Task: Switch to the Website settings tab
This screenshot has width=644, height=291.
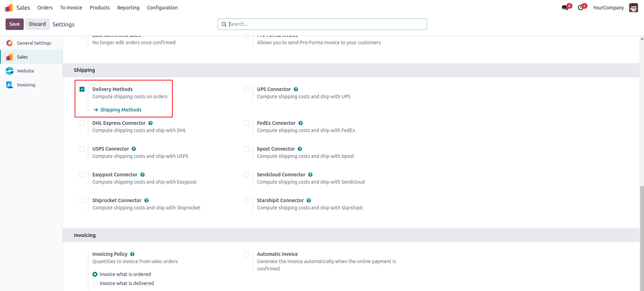Action: click(25, 71)
